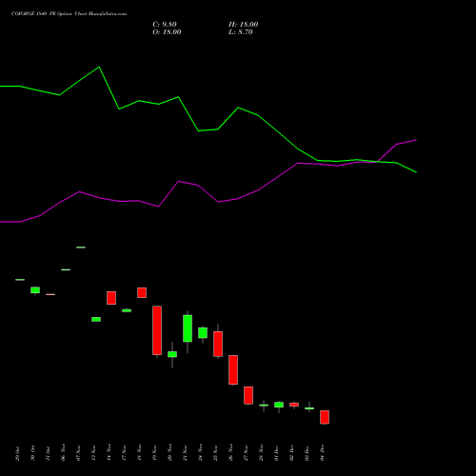476x476 pixels.
Task: Select the 12 Nov date label
Action: click(93, 452)
